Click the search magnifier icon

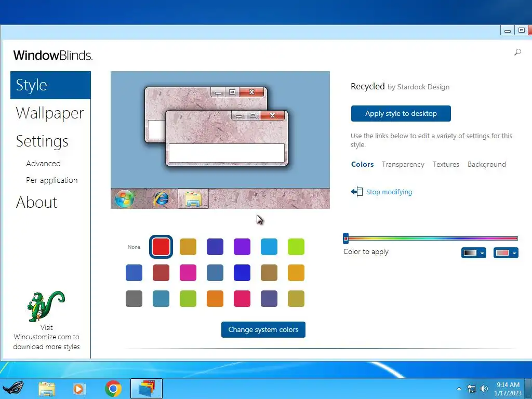517,52
